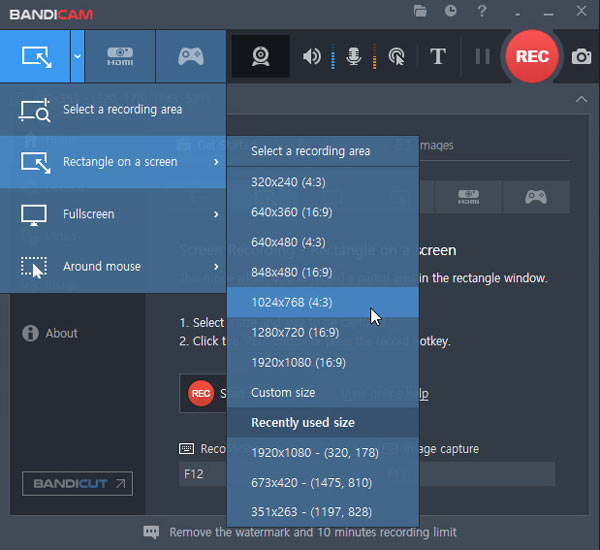600x550 pixels.
Task: Click the recording area magnifier icon
Action: [x=34, y=110]
